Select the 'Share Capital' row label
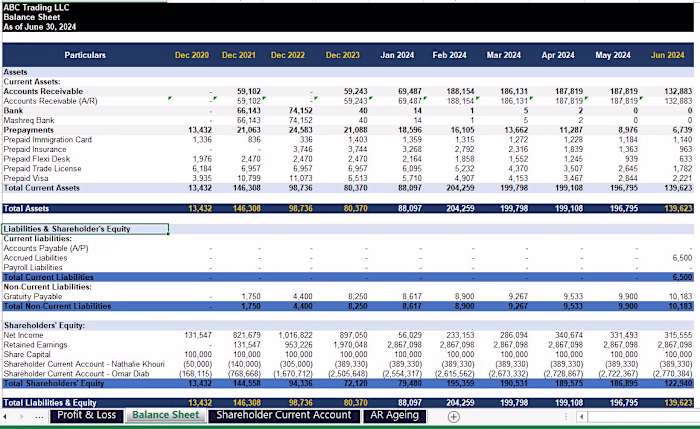The image size is (700, 429). click(x=27, y=354)
